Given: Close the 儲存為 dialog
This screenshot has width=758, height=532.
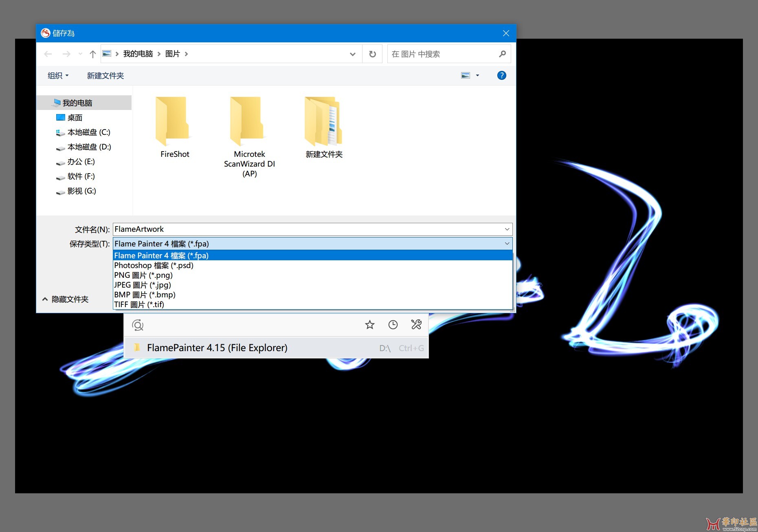Looking at the screenshot, I should coord(506,33).
